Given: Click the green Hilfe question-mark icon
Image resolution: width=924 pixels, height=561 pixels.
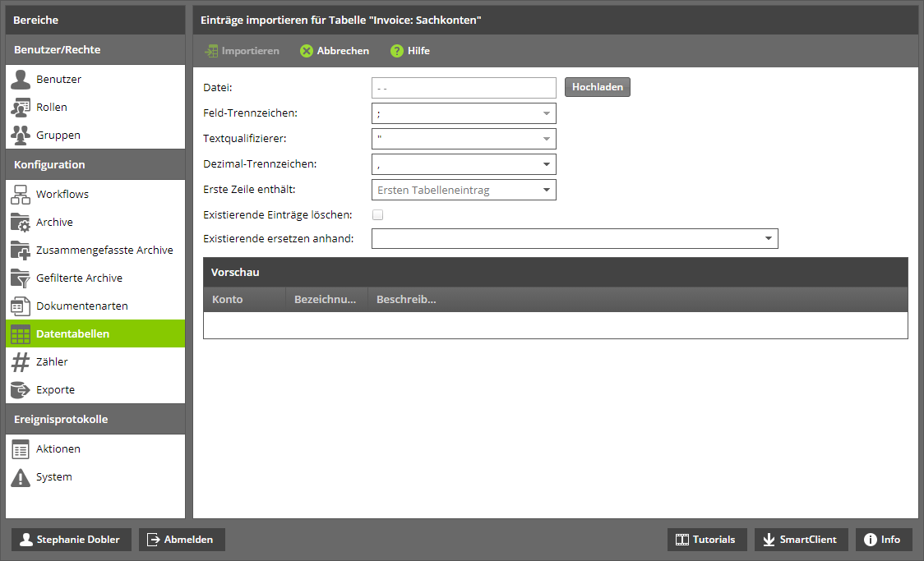Looking at the screenshot, I should click(x=397, y=51).
